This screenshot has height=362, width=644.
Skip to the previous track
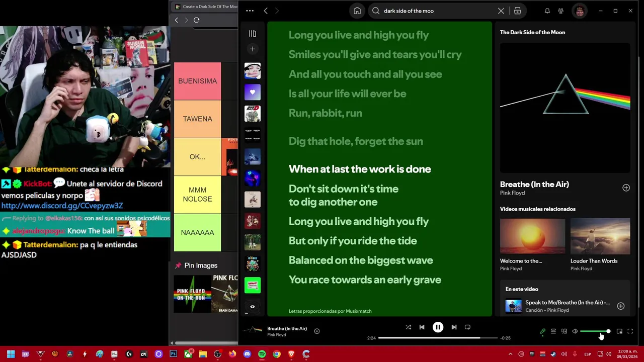click(422, 327)
